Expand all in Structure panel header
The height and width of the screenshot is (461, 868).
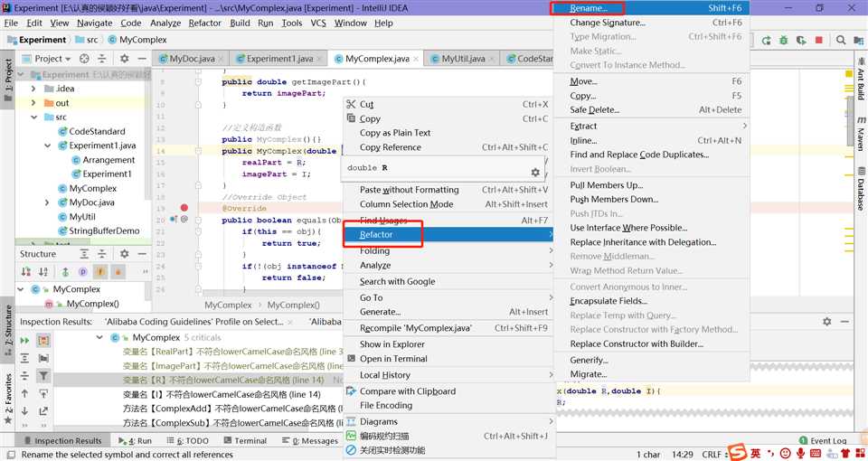point(84,253)
